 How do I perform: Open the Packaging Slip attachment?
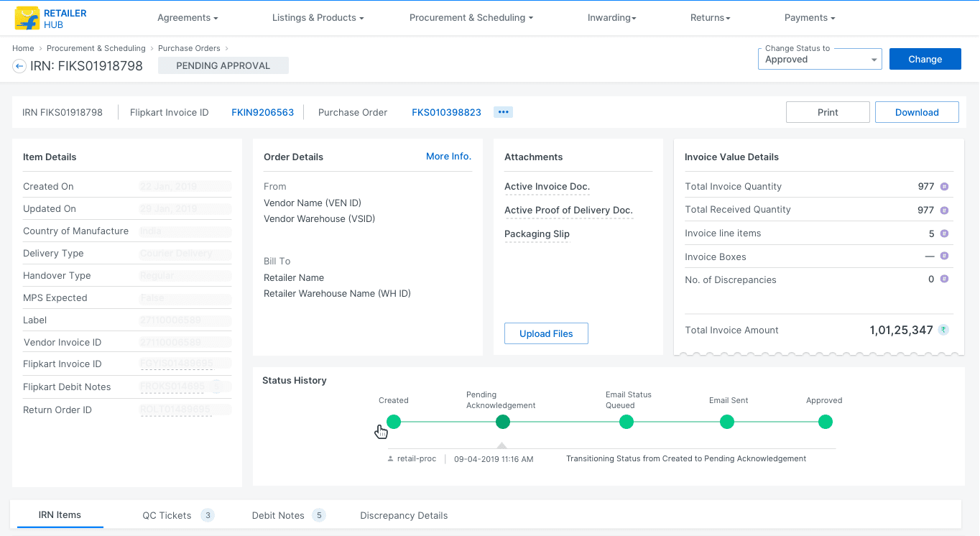click(x=537, y=234)
